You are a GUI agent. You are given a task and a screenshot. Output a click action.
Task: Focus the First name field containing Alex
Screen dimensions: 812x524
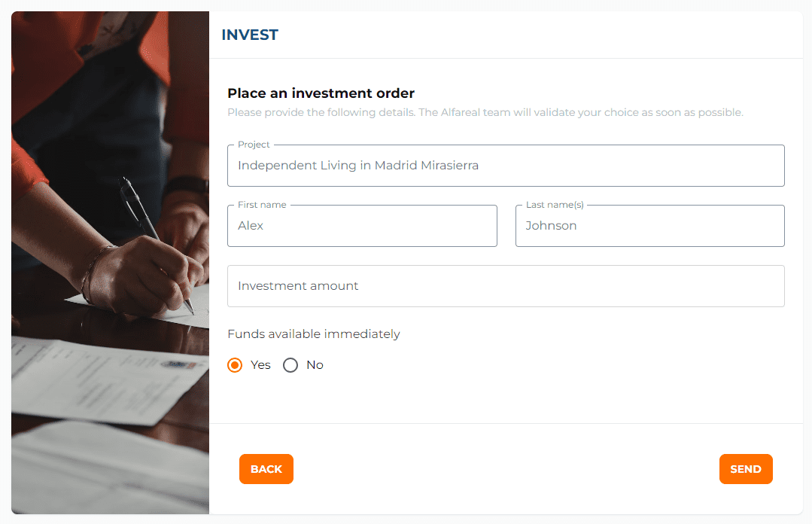[362, 226]
